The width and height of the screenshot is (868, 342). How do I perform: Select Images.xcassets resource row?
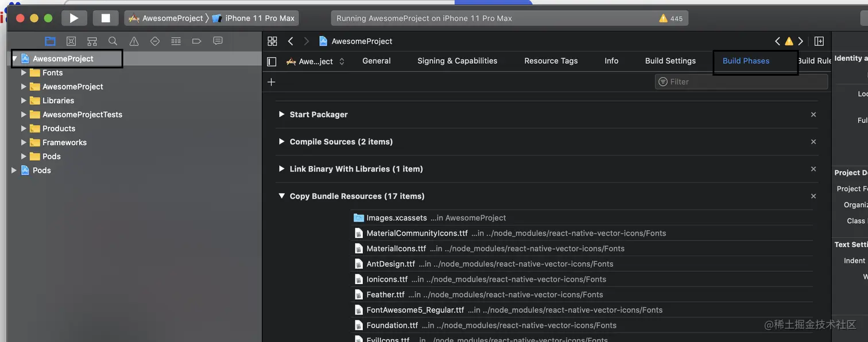(x=582, y=218)
